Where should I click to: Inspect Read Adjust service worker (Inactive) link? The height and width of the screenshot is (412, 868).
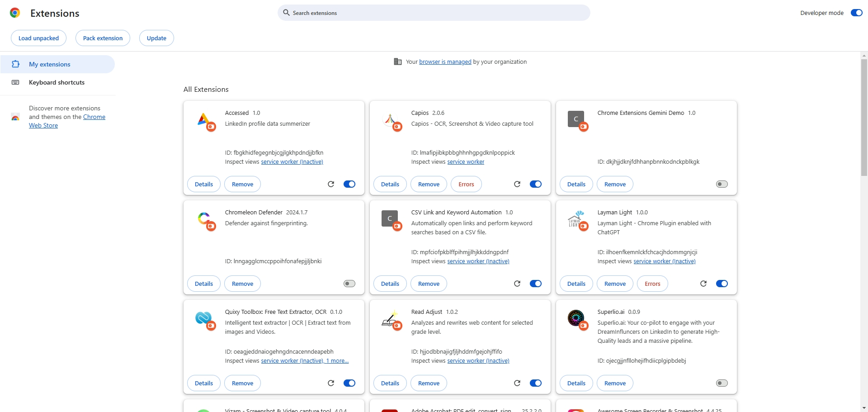pyautogui.click(x=478, y=361)
